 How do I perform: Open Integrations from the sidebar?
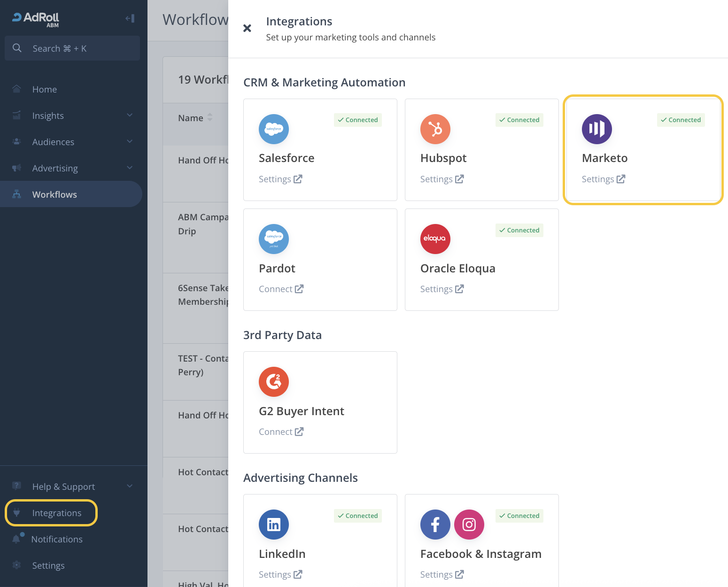tap(56, 513)
